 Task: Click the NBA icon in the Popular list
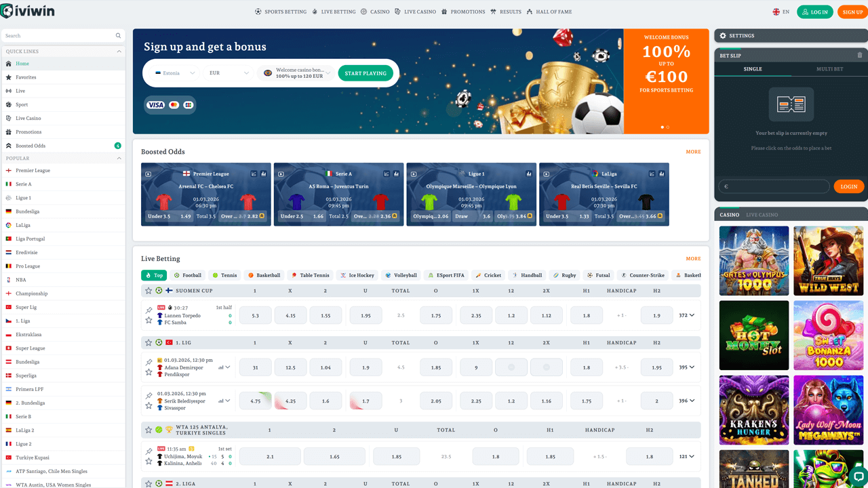[x=9, y=280]
